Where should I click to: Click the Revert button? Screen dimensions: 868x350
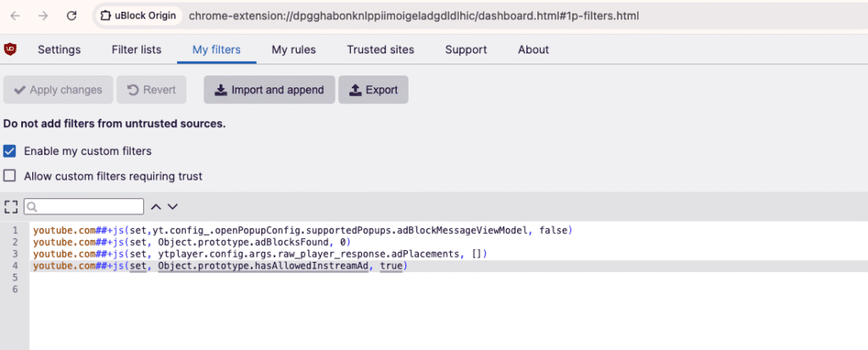pyautogui.click(x=151, y=90)
